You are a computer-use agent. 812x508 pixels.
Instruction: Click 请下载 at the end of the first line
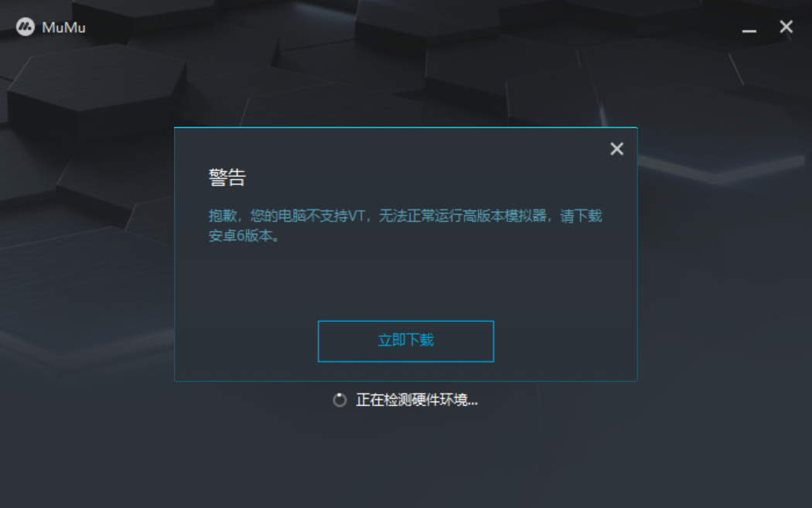[x=581, y=216]
